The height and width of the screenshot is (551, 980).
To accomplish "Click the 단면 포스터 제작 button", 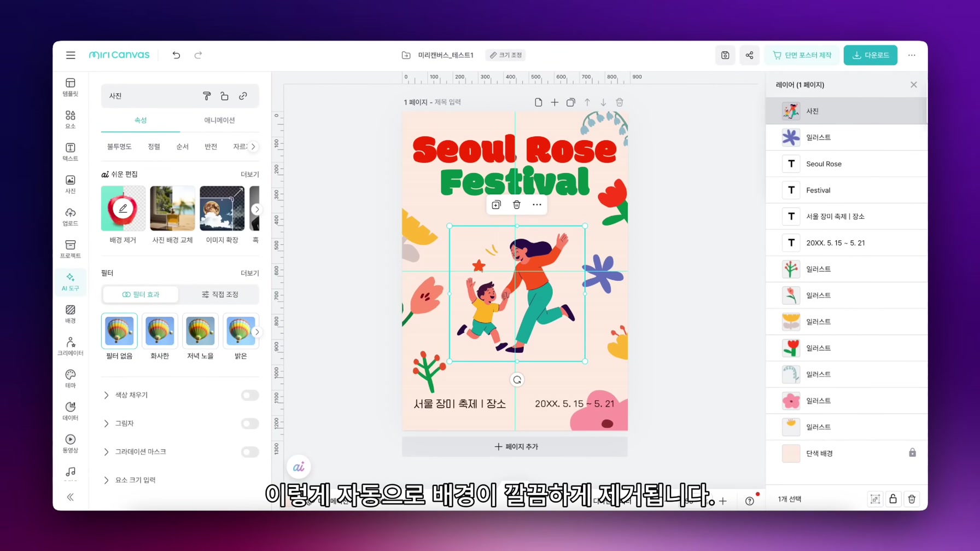I will pos(802,55).
